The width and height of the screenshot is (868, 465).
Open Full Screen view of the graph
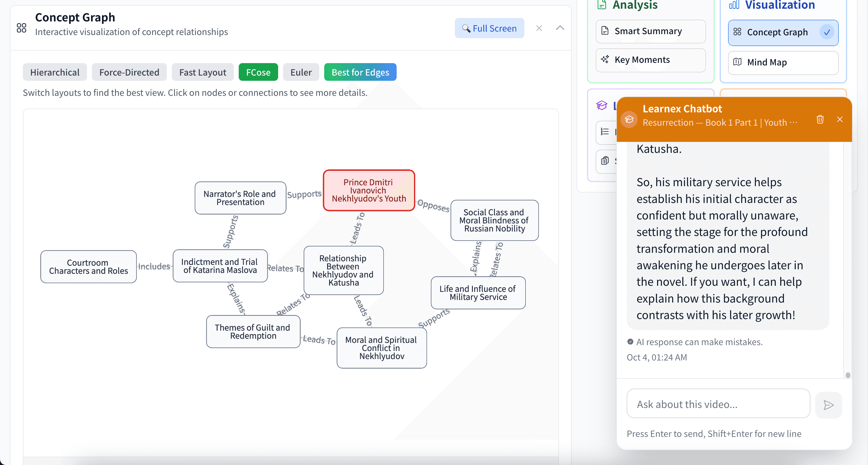(489, 28)
